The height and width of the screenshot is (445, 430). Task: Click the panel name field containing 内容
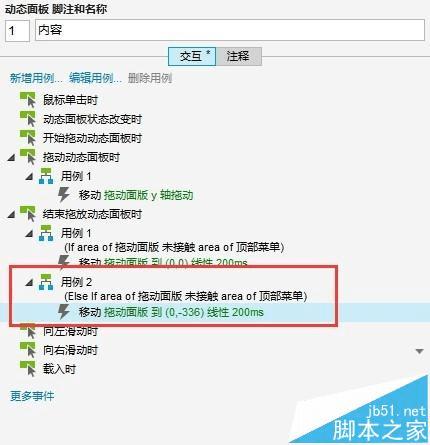click(x=230, y=30)
